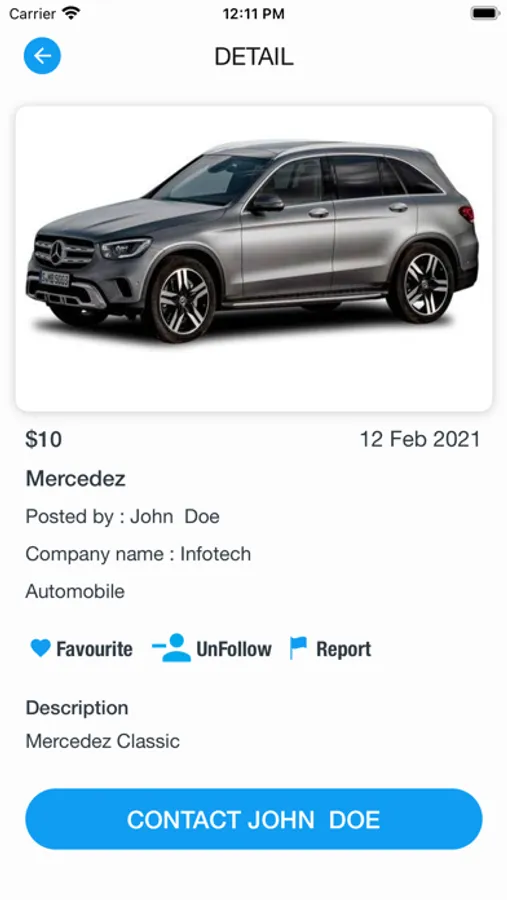Tap the battery indicator in status bar
507x900 pixels.
(x=484, y=13)
